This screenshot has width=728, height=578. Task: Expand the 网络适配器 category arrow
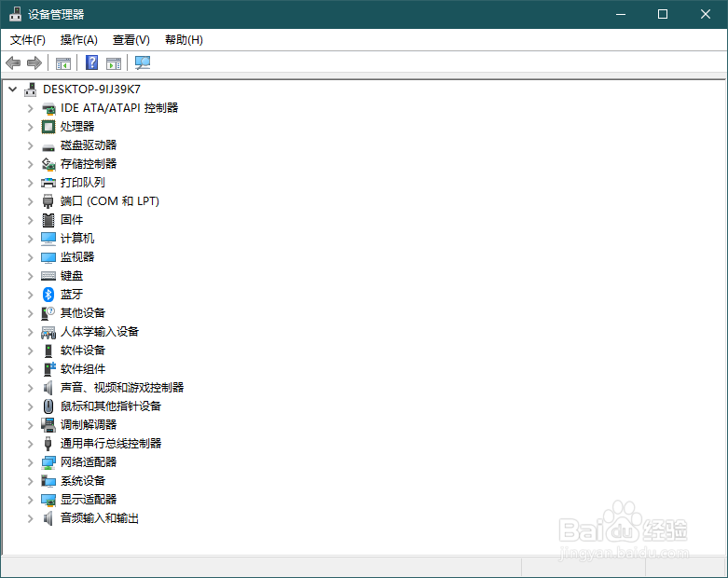point(30,462)
